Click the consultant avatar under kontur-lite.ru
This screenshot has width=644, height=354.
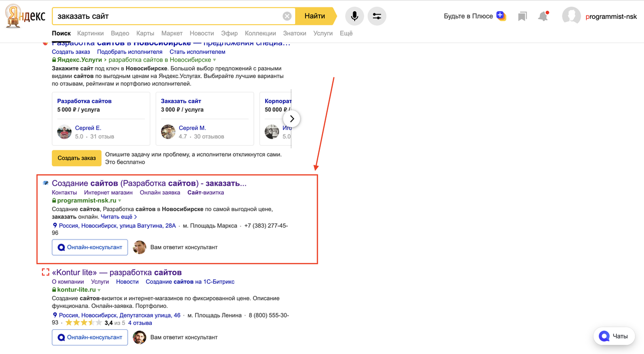[x=140, y=337]
